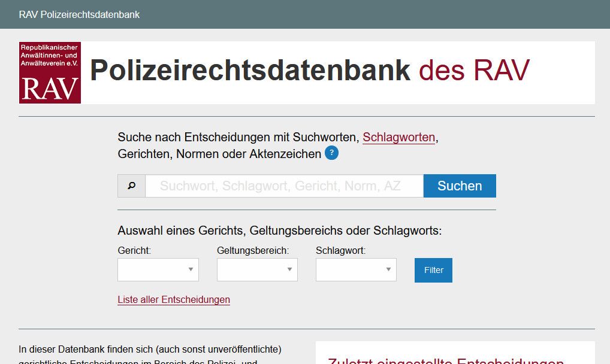
Task: Click the Geltungsbereich dropdown arrow
Action: point(291,269)
